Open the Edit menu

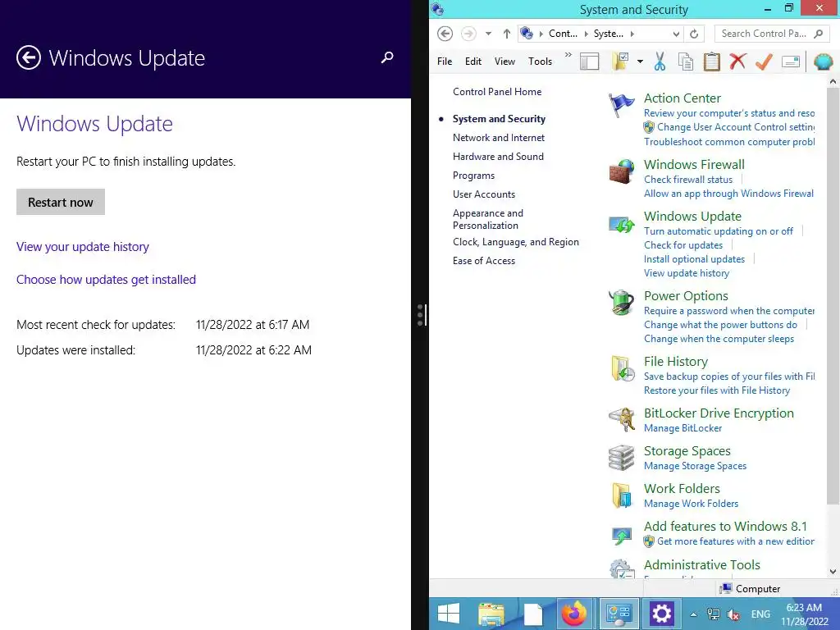coord(473,61)
